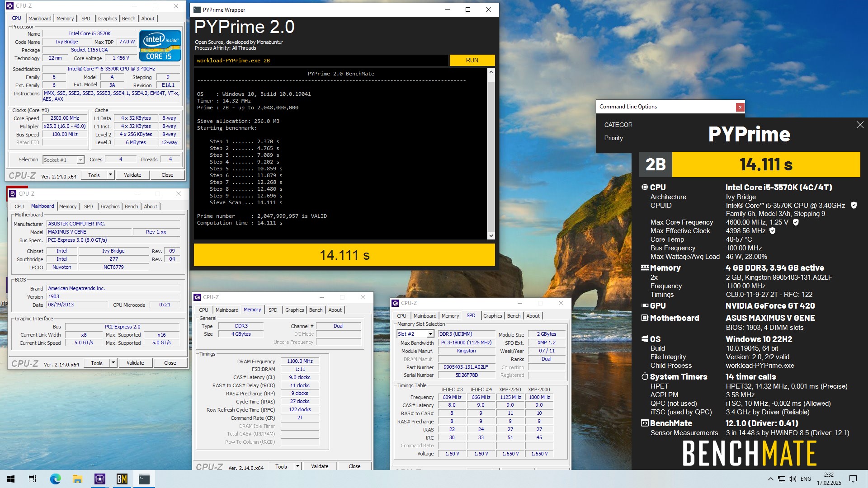
Task: Click the yellow 14.111 s BenchMate score
Action: coord(766,164)
